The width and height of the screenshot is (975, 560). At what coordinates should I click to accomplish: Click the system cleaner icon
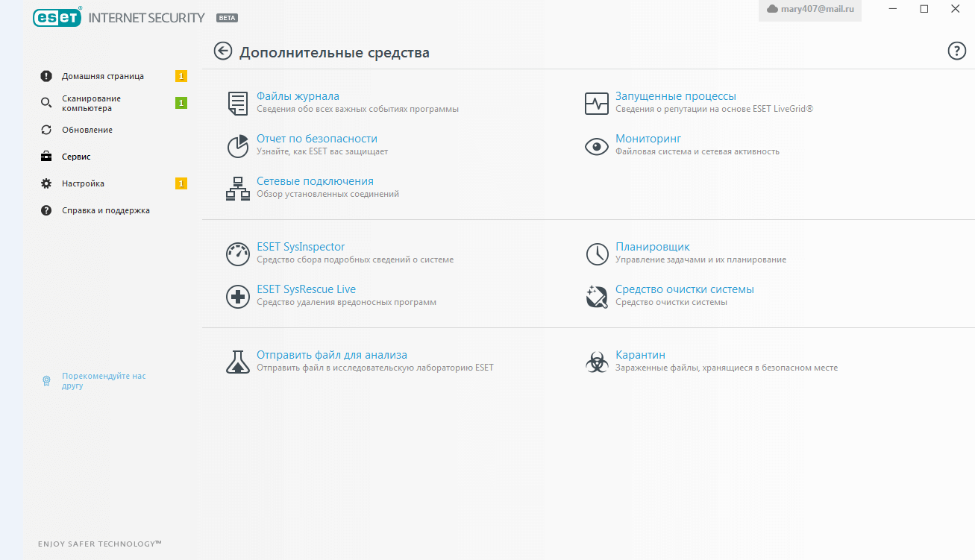(597, 297)
